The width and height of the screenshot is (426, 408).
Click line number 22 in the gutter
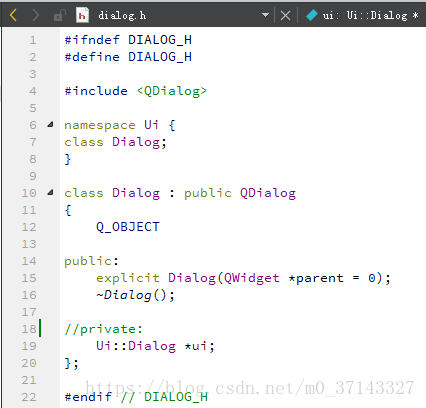pos(29,397)
